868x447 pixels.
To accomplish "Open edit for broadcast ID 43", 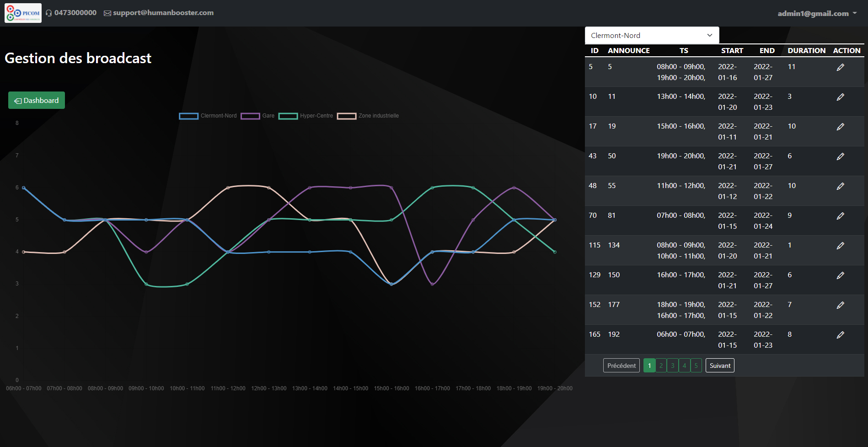I will (840, 157).
